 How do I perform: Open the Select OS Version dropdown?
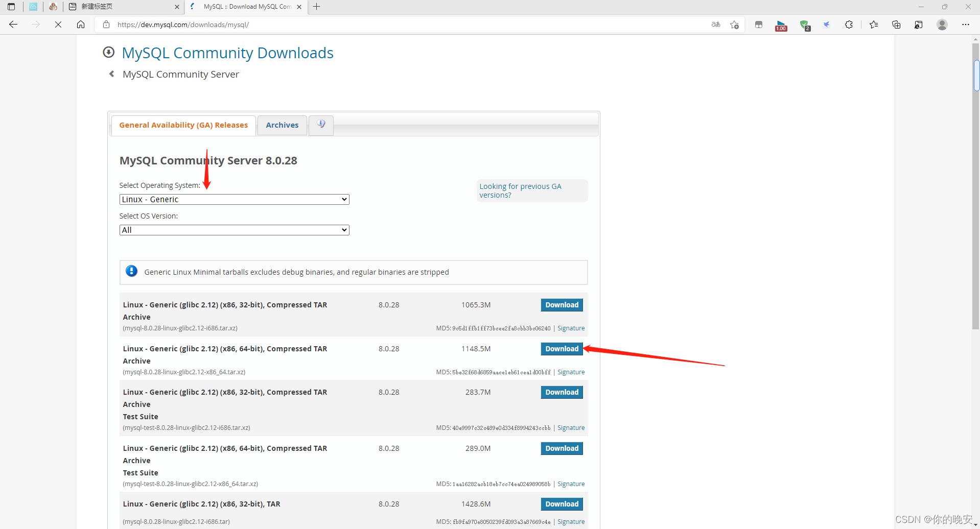234,230
